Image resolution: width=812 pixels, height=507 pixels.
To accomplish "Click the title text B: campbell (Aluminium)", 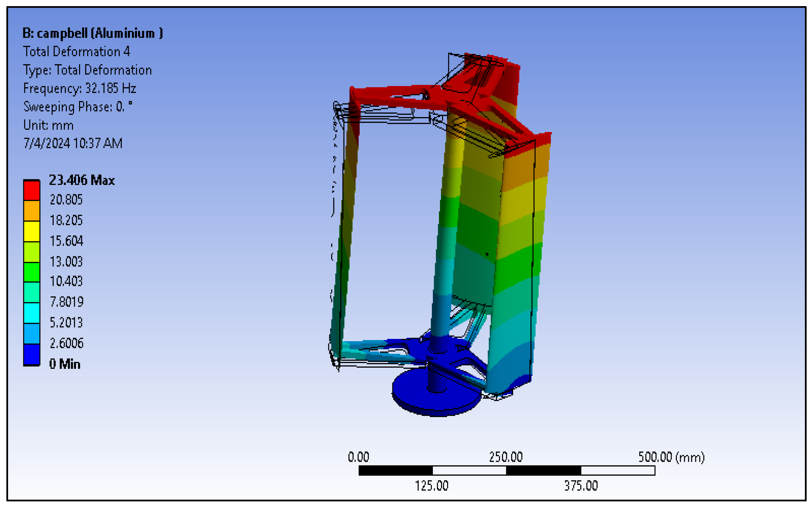I will (93, 33).
